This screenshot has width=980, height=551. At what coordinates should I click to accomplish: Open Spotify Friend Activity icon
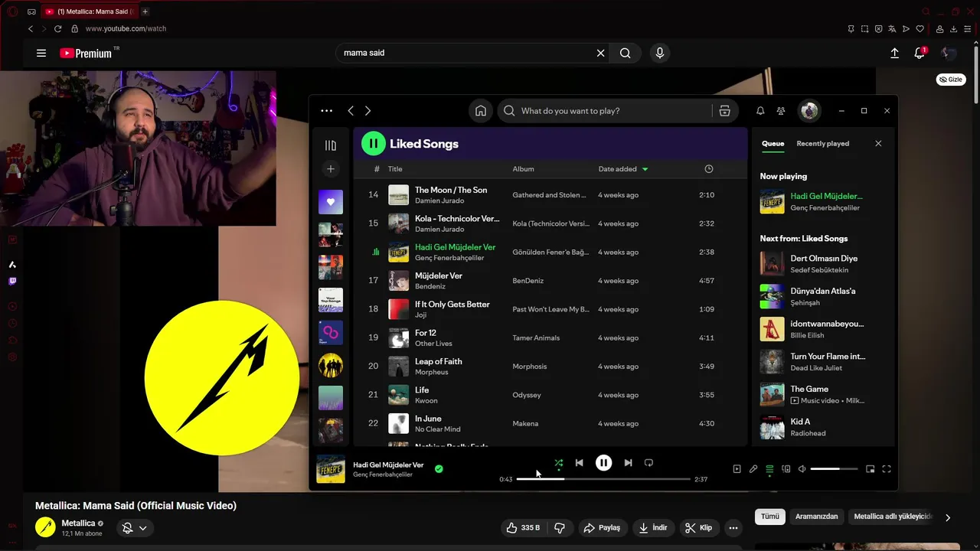(781, 111)
